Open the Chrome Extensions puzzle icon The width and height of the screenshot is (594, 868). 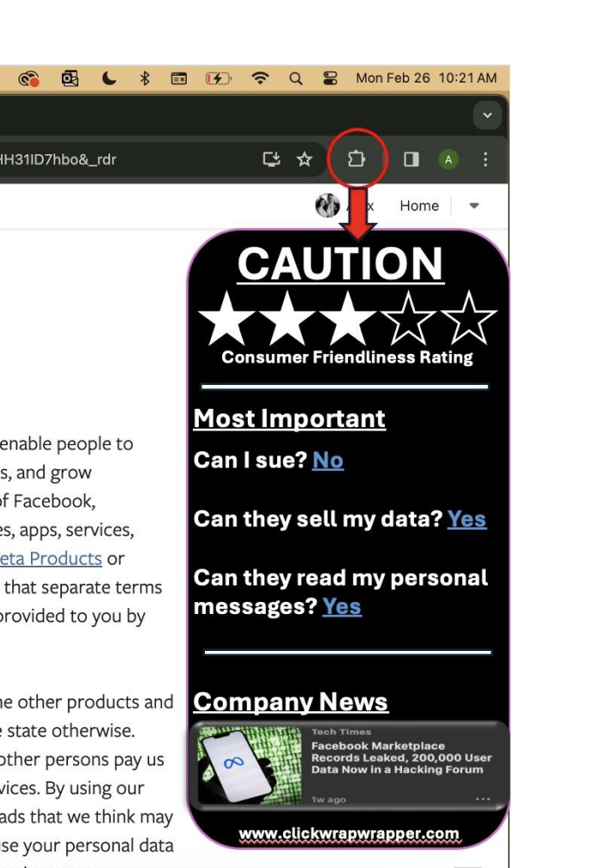click(x=356, y=159)
